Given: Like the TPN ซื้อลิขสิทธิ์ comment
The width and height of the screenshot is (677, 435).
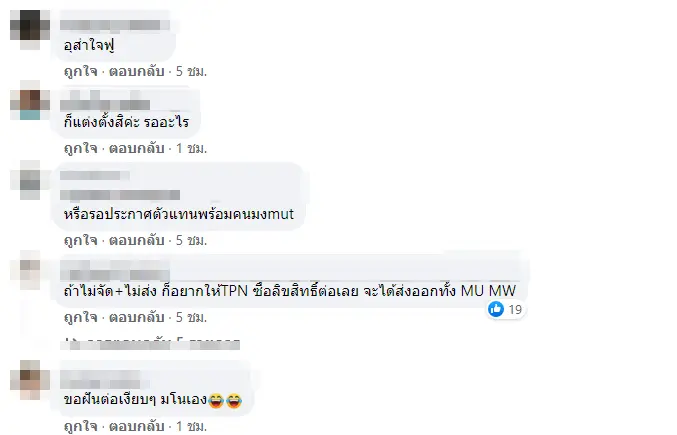Looking at the screenshot, I should click(x=80, y=318).
